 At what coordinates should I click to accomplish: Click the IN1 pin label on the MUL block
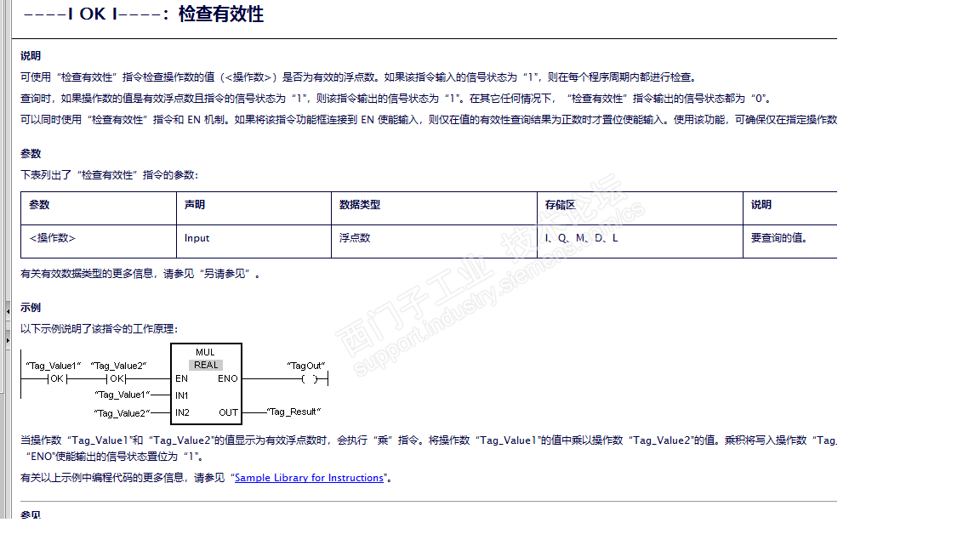182,395
